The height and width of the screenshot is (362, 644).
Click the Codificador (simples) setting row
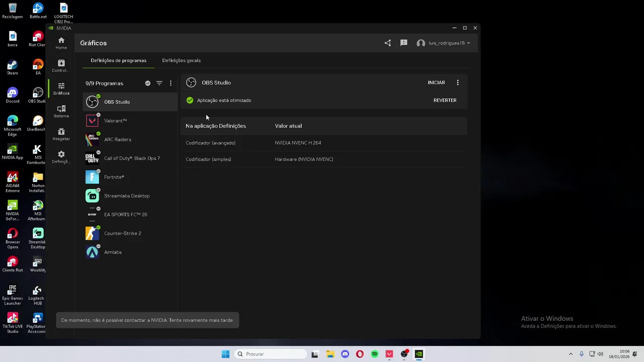click(x=324, y=159)
